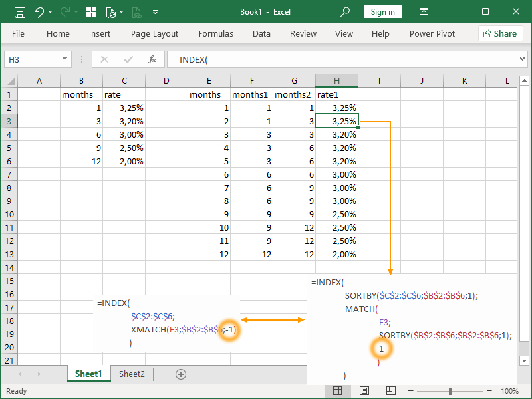Select Normal view in status bar
The height and width of the screenshot is (399, 532).
tap(338, 391)
